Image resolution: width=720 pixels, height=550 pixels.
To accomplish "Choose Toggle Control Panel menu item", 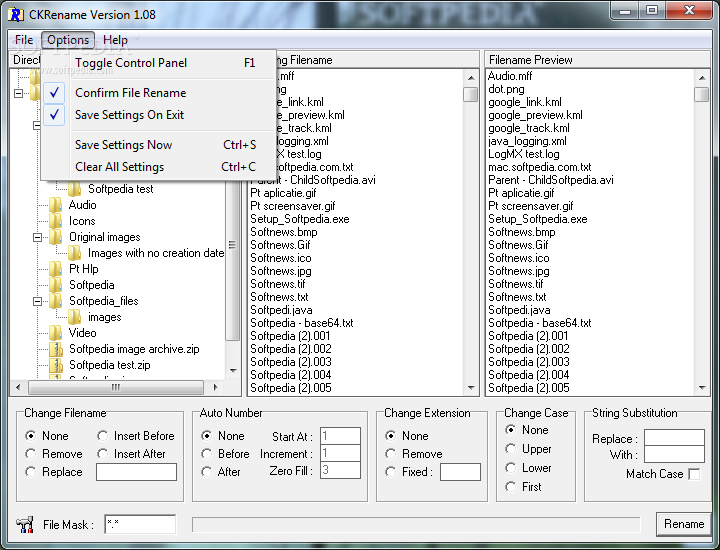I will tap(159, 63).
